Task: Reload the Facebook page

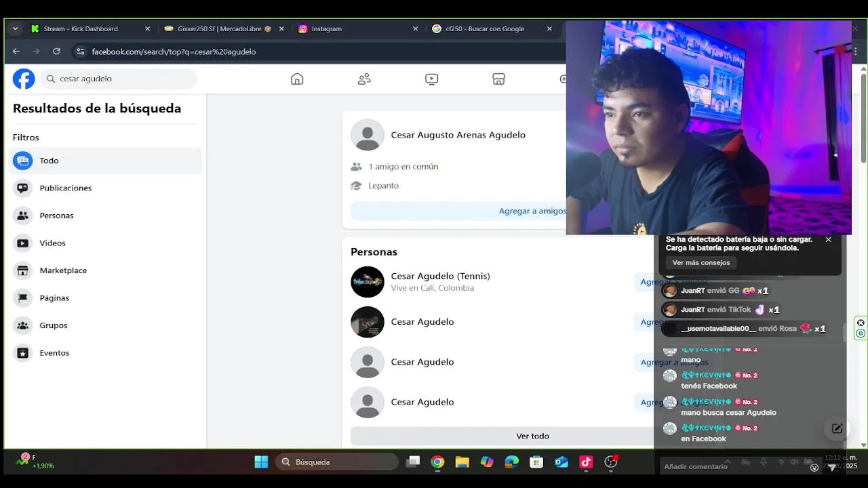Action: pyautogui.click(x=56, y=52)
